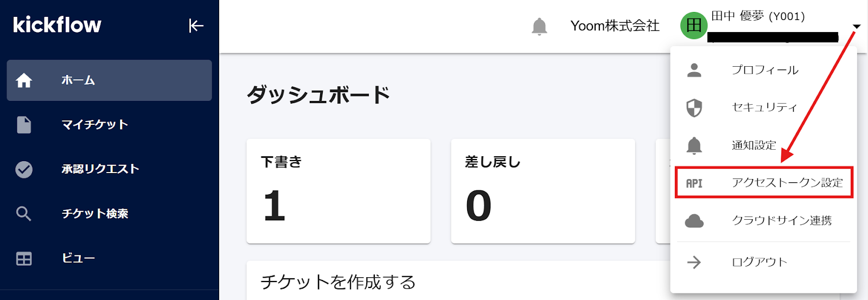Click the 承認リクエスト checkmark icon

(x=24, y=169)
